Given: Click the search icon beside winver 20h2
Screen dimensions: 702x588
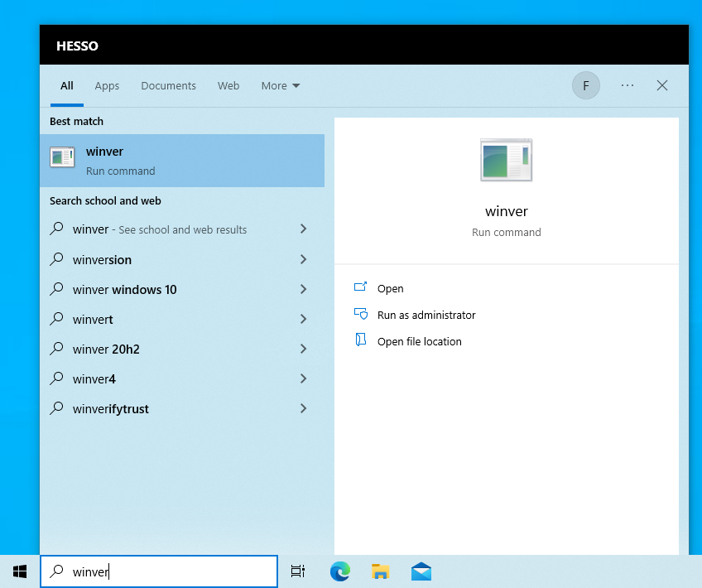Looking at the screenshot, I should 56,349.
